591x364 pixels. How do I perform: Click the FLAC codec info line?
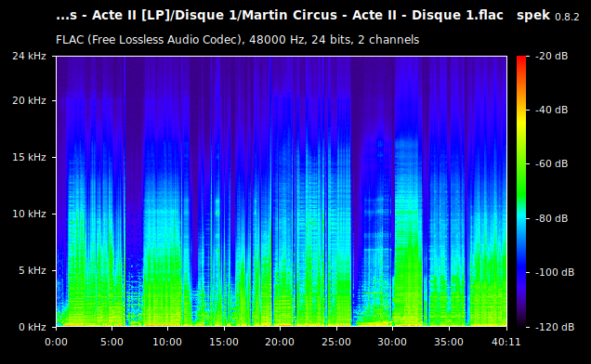(x=238, y=40)
